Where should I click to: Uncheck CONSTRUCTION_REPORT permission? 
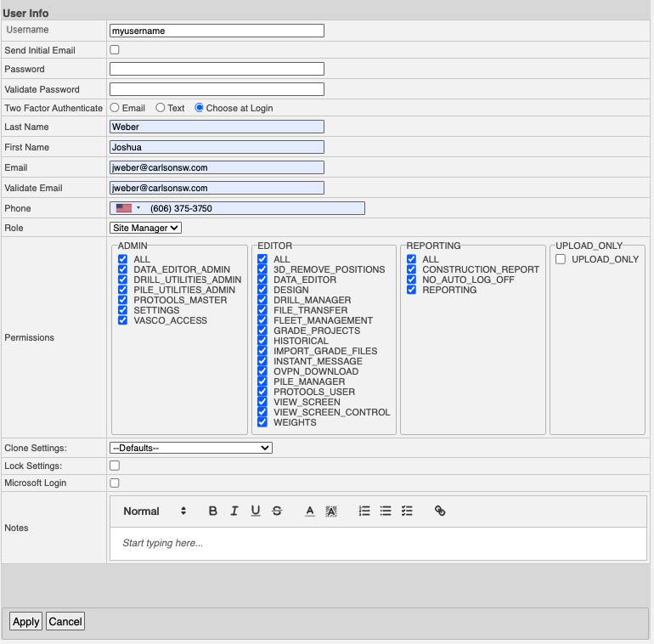[x=412, y=269]
